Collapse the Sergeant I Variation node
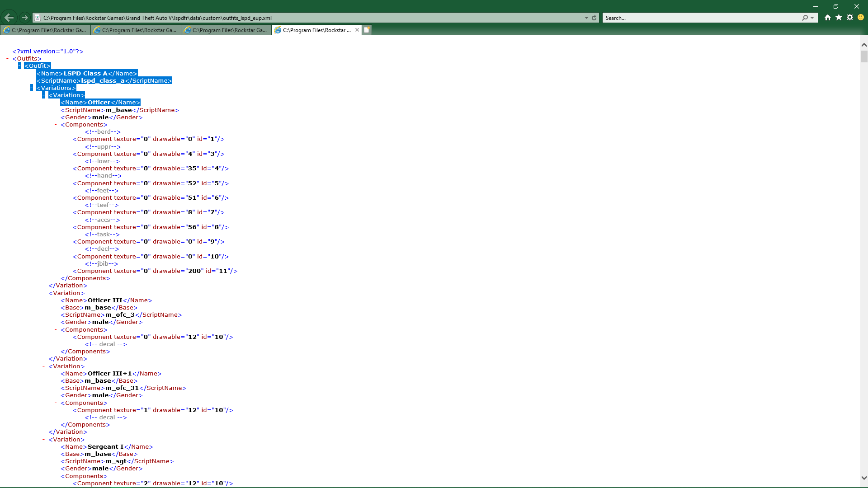 pos(43,440)
